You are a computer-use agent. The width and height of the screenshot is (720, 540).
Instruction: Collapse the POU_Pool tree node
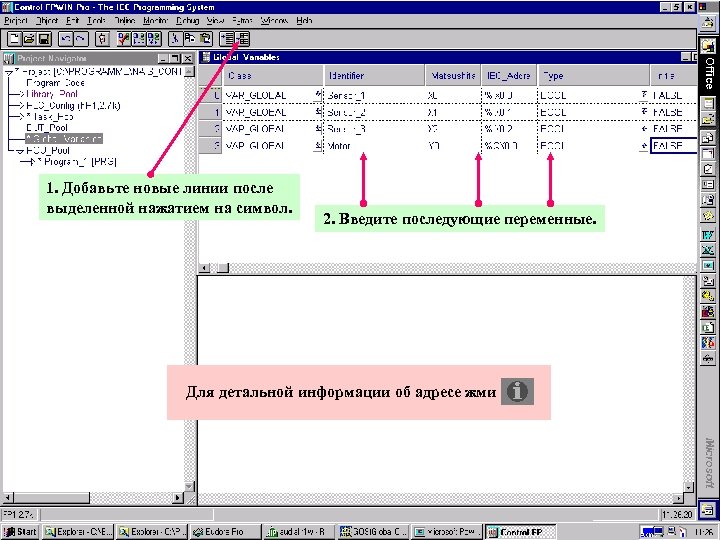pyautogui.click(x=21, y=151)
